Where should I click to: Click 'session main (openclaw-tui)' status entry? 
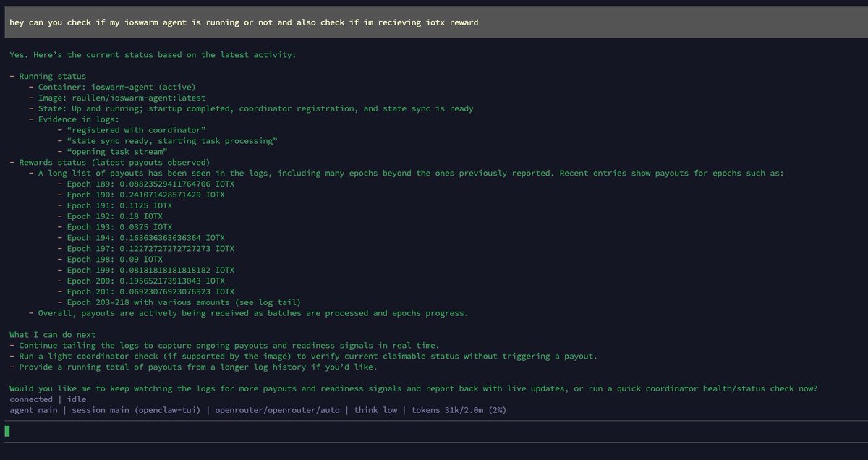point(137,410)
